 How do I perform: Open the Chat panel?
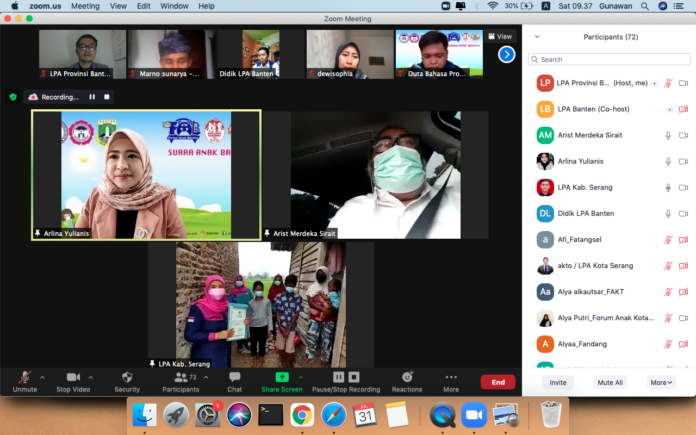coord(234,380)
